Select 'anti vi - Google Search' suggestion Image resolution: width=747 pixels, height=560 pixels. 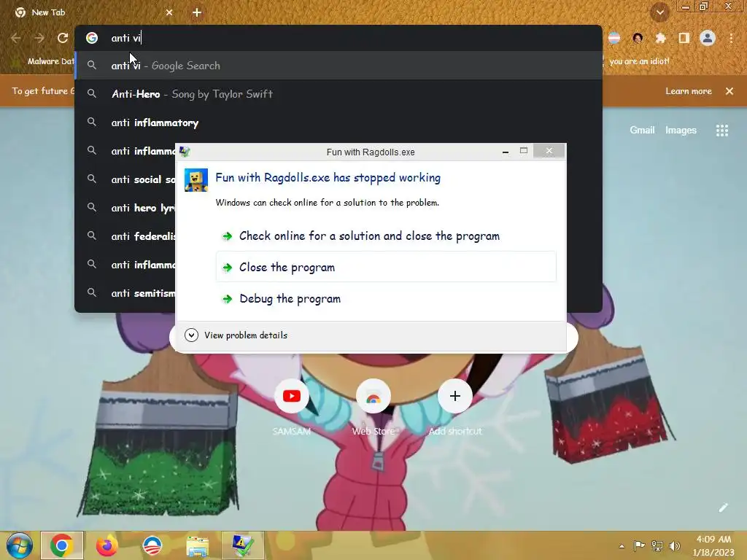point(338,66)
